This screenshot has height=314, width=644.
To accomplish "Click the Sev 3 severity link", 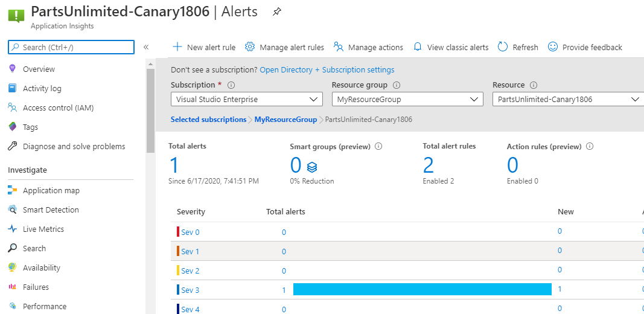I will pos(190,290).
